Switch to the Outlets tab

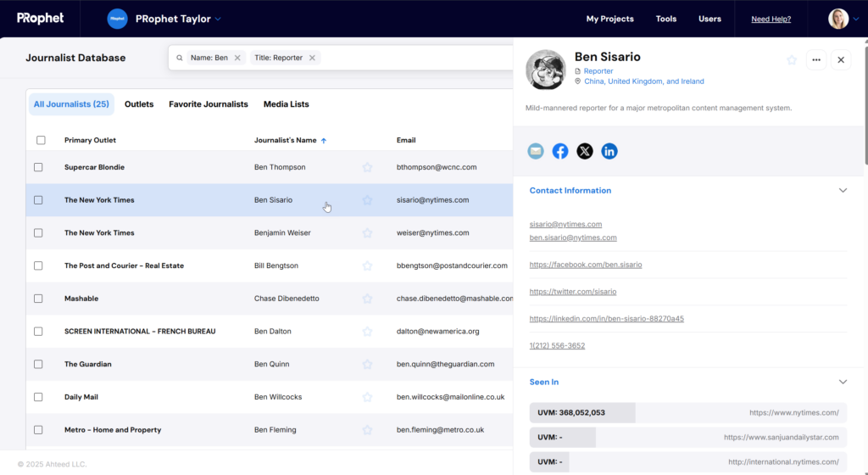(x=139, y=104)
